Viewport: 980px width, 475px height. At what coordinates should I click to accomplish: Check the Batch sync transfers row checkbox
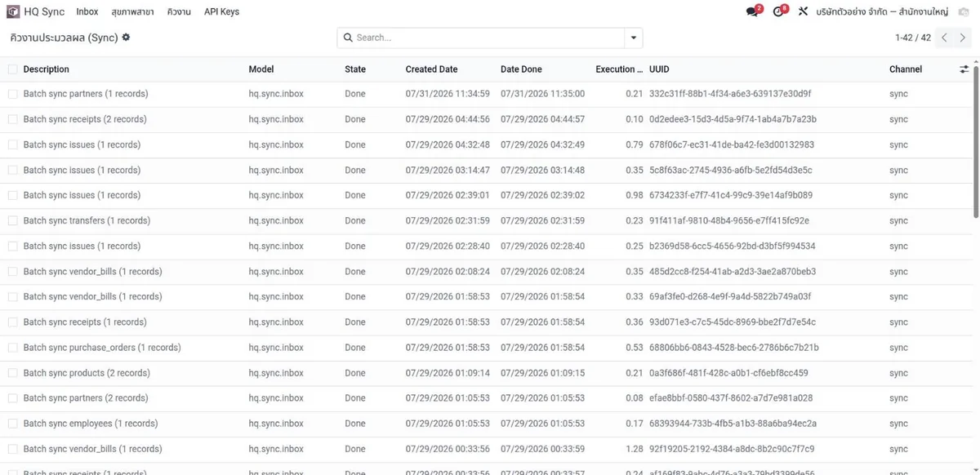[12, 220]
